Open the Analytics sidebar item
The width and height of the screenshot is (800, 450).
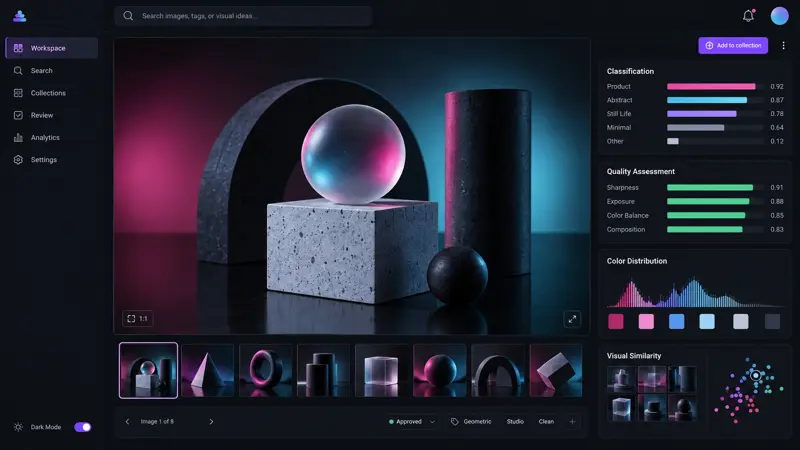point(52,137)
